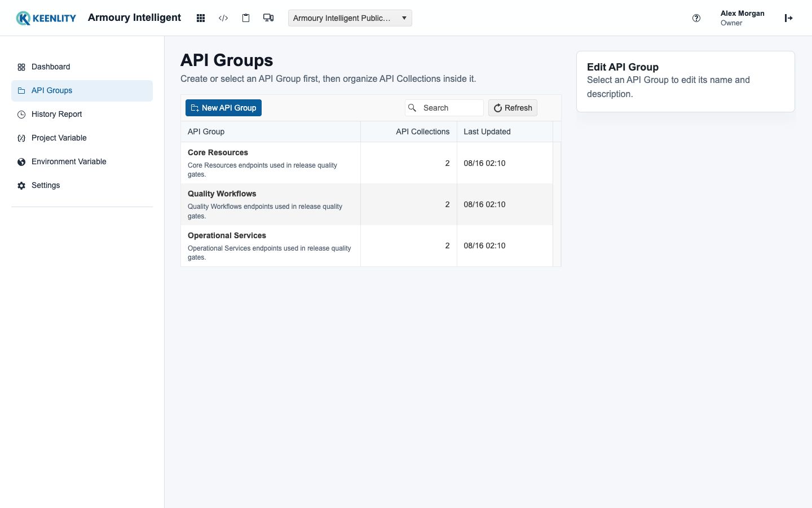
Task: Open Environment Variable page
Action: click(x=82, y=162)
